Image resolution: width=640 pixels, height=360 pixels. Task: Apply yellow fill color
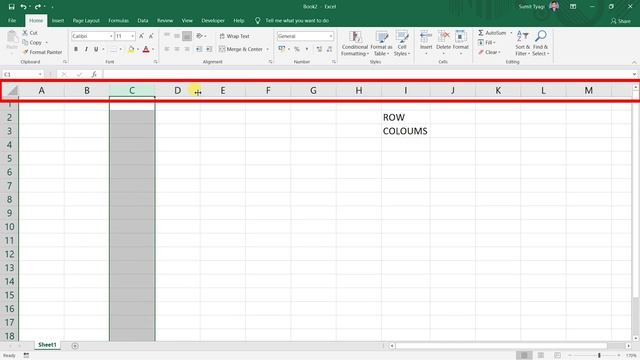[x=131, y=49]
